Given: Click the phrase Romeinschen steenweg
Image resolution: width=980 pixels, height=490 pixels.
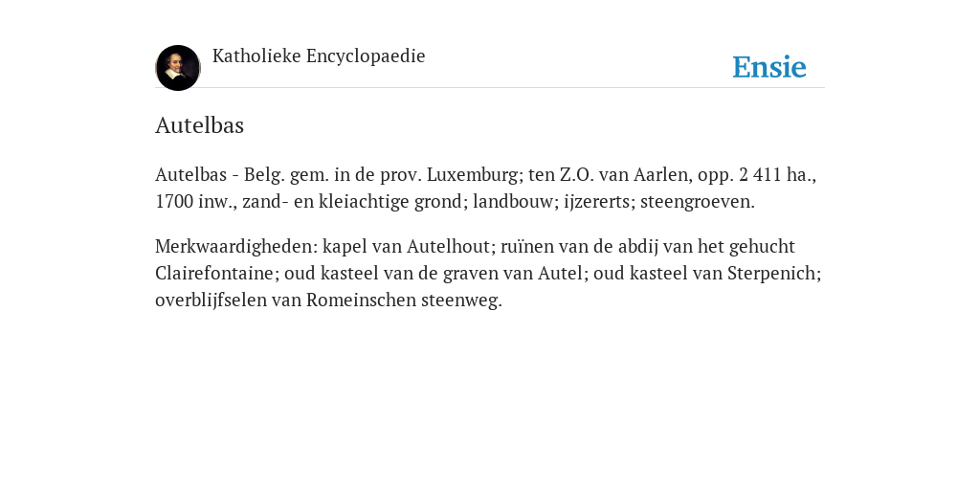Looking at the screenshot, I should pos(404,301).
